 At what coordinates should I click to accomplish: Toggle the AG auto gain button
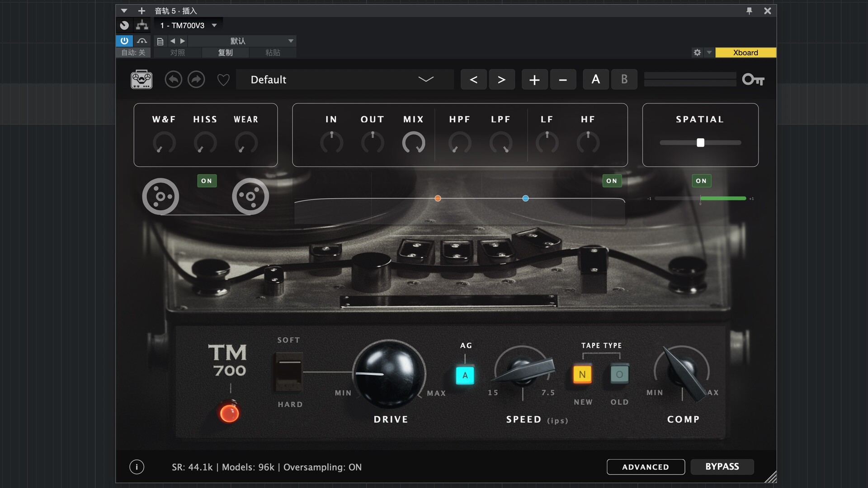tap(465, 375)
